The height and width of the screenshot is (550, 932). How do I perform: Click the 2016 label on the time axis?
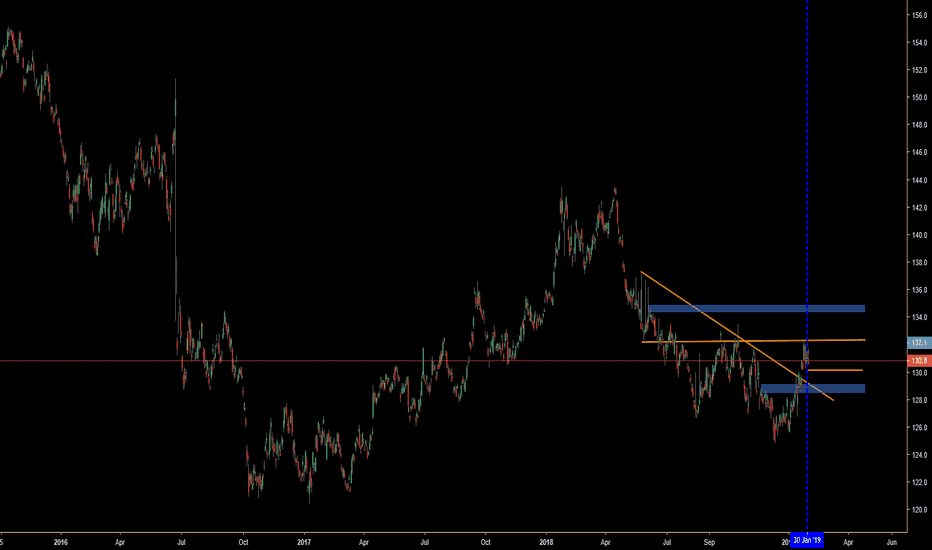tap(61, 542)
